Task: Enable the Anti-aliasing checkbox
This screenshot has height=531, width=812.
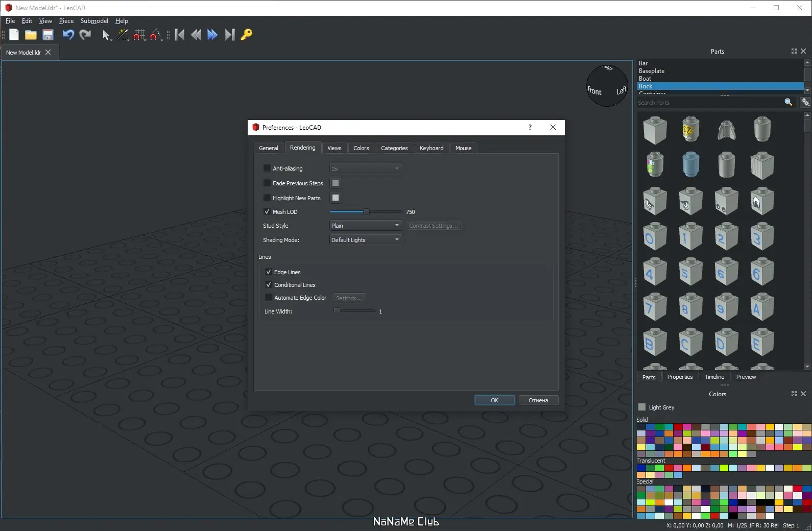Action: tap(267, 168)
